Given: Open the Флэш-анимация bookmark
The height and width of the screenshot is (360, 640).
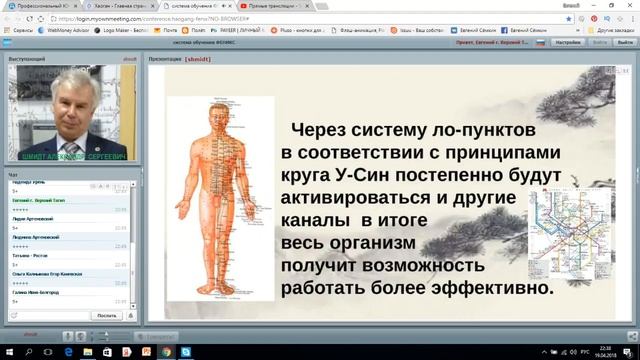Looking at the screenshot, I should 358,30.
